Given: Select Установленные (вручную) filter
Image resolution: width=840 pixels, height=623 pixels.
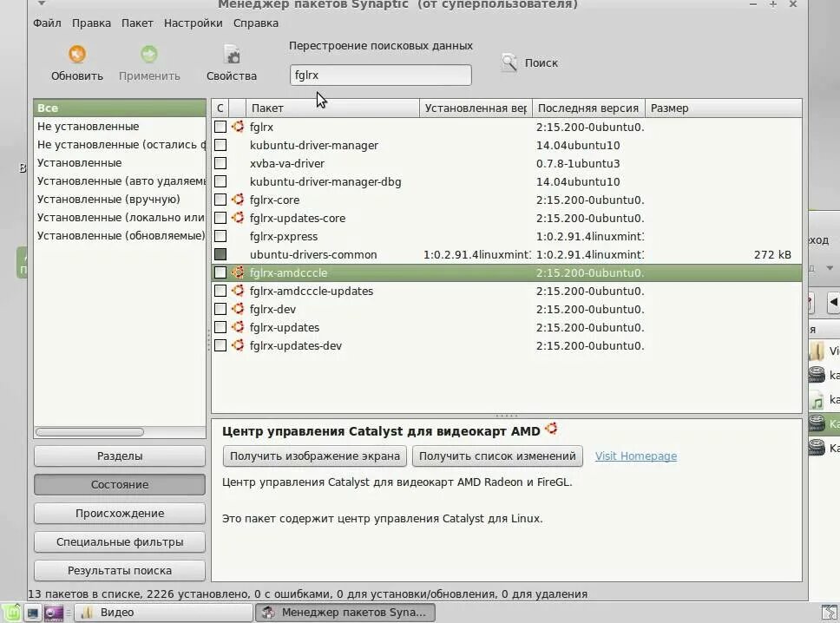Looking at the screenshot, I should click(120, 200).
